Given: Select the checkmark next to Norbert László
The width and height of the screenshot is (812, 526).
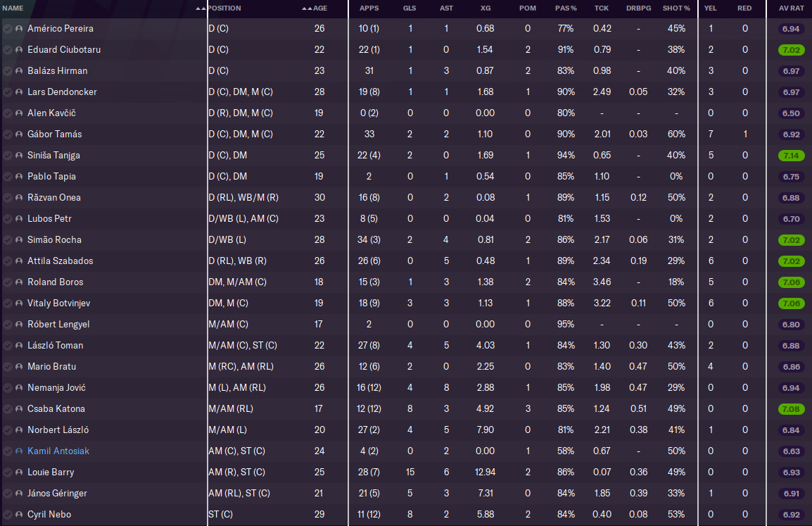Looking at the screenshot, I should click(7, 430).
